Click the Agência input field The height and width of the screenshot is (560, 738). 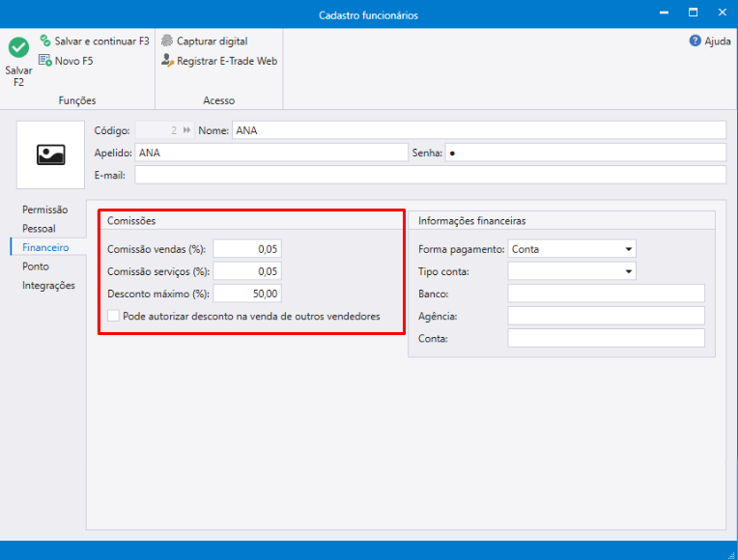click(607, 316)
